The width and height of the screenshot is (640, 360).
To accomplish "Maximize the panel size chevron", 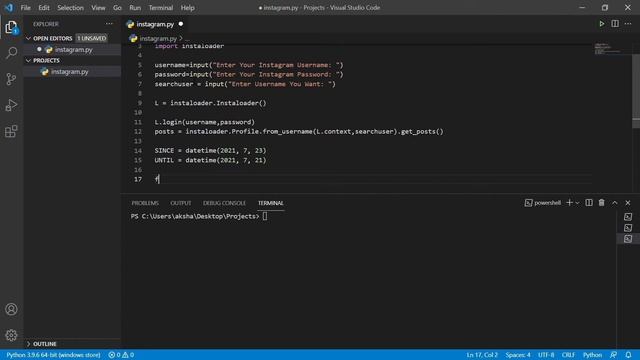I will tap(615, 203).
